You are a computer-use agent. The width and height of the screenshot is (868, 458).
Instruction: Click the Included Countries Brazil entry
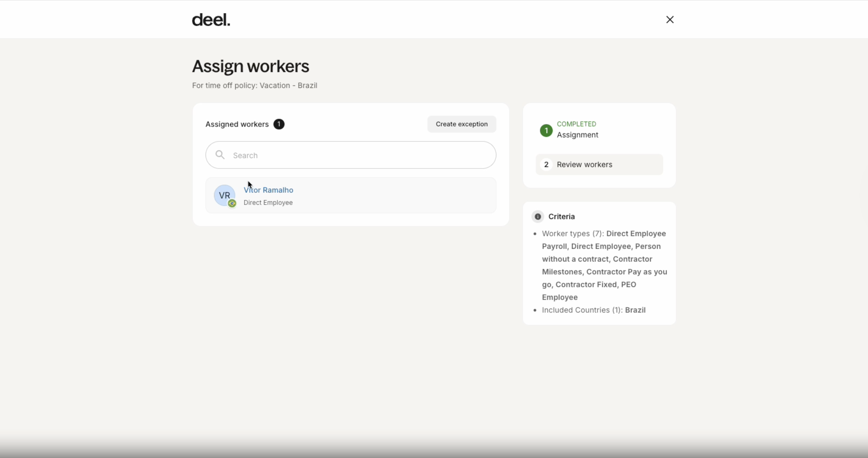point(593,310)
